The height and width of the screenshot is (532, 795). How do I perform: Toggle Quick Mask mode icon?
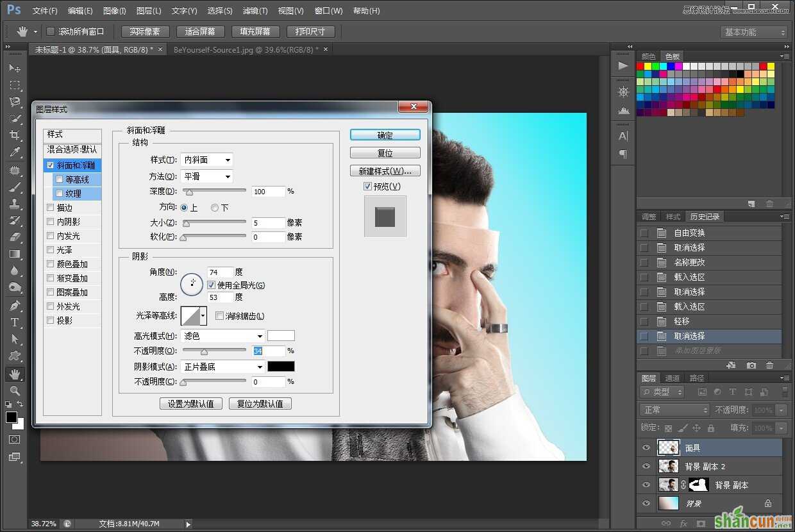(x=14, y=440)
